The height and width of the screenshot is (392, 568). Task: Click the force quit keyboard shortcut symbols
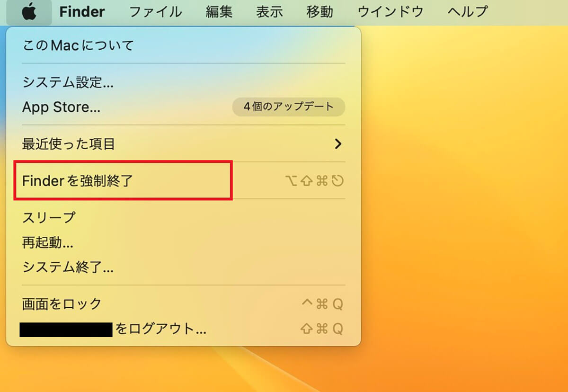coord(315,181)
